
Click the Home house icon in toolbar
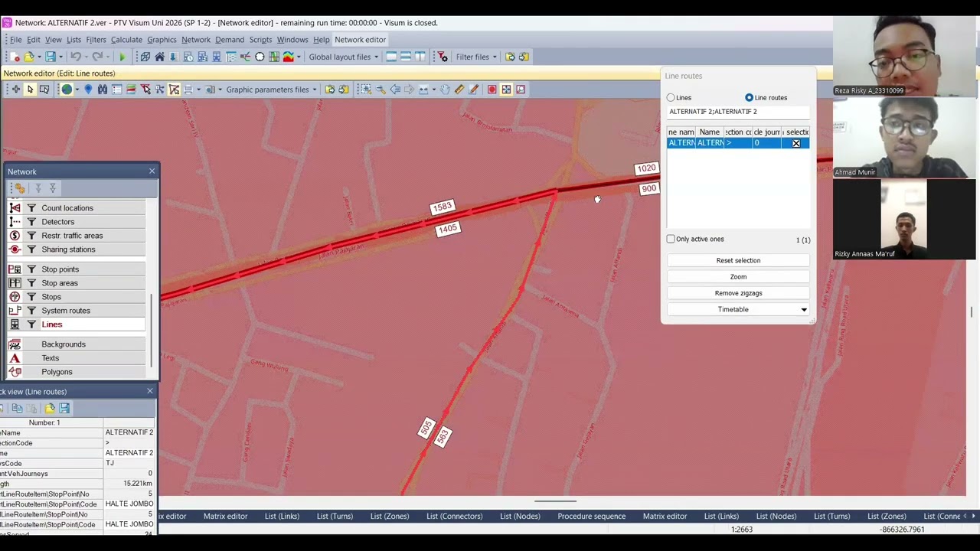[159, 57]
